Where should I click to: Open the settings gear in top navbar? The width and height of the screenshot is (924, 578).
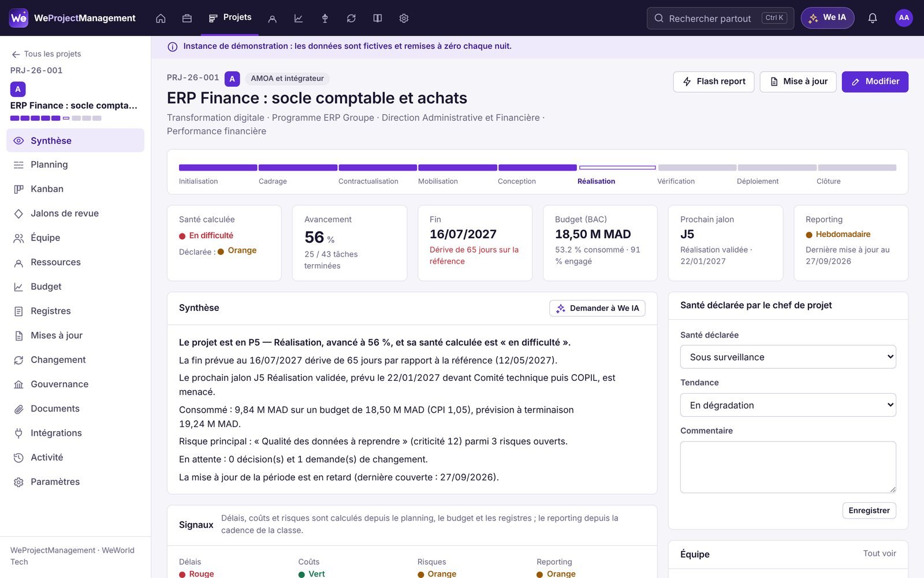tap(404, 18)
